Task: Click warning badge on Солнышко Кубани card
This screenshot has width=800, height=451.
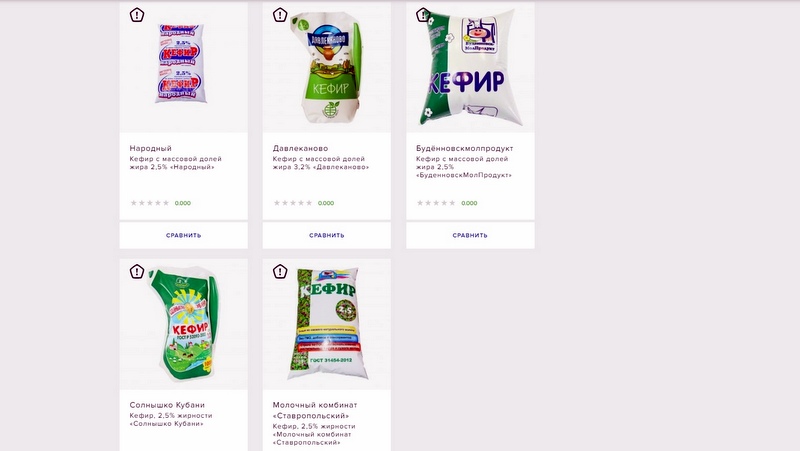Action: [137, 271]
